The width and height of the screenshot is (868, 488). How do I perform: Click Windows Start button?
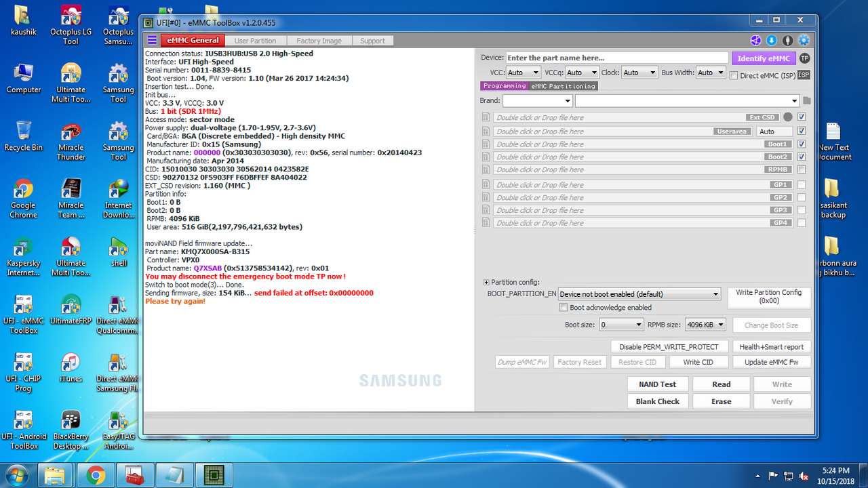18,475
